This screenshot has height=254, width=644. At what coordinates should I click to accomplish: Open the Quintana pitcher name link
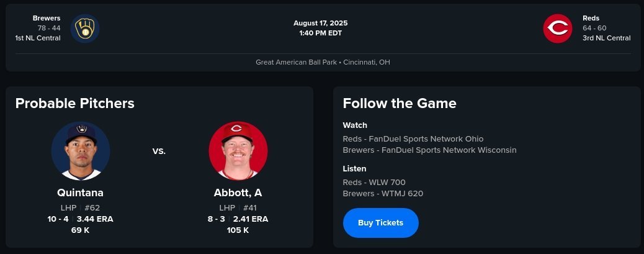tap(80, 193)
